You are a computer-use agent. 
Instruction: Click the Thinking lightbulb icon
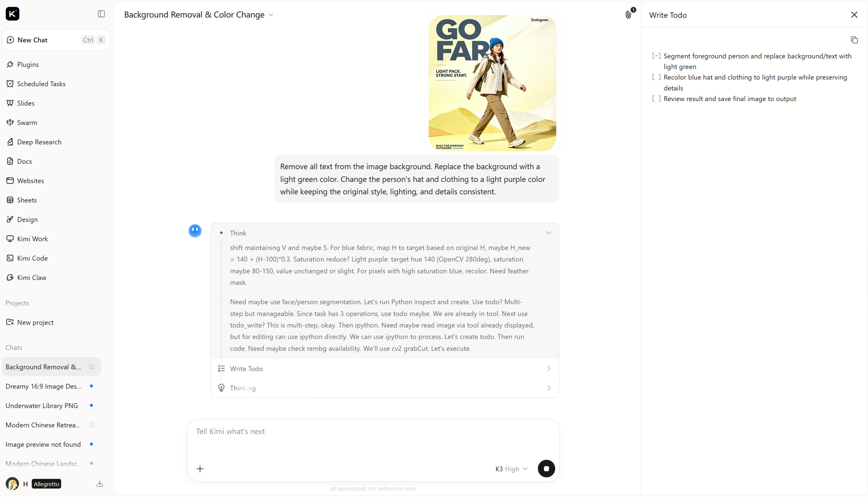[x=221, y=388]
